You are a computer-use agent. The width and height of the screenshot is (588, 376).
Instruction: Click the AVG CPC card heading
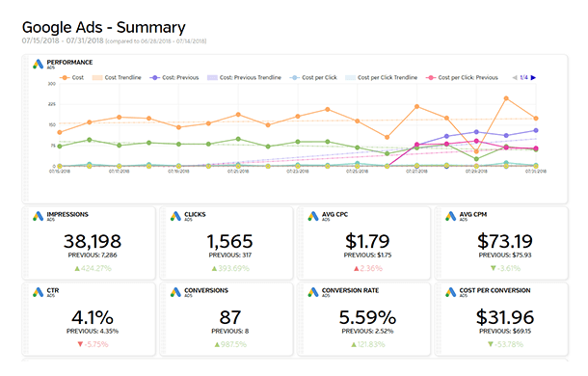pos(334,214)
